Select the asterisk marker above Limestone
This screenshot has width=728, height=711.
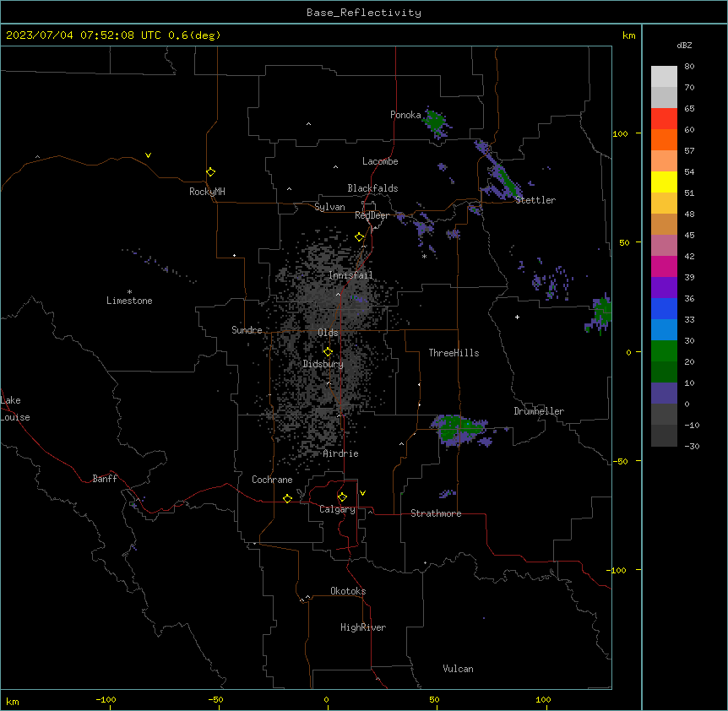click(129, 292)
